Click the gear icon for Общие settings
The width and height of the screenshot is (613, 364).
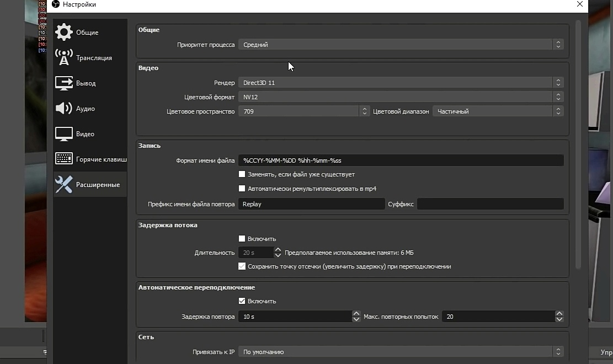[64, 33]
